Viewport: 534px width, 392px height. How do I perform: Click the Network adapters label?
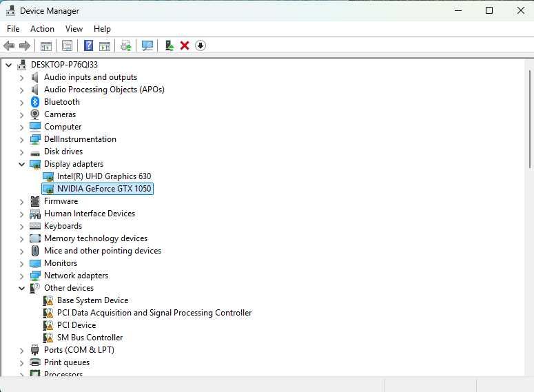pyautogui.click(x=76, y=275)
